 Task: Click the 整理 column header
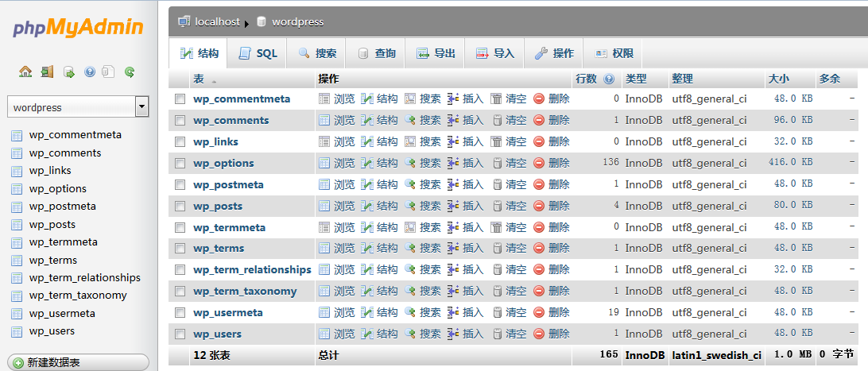tap(683, 79)
